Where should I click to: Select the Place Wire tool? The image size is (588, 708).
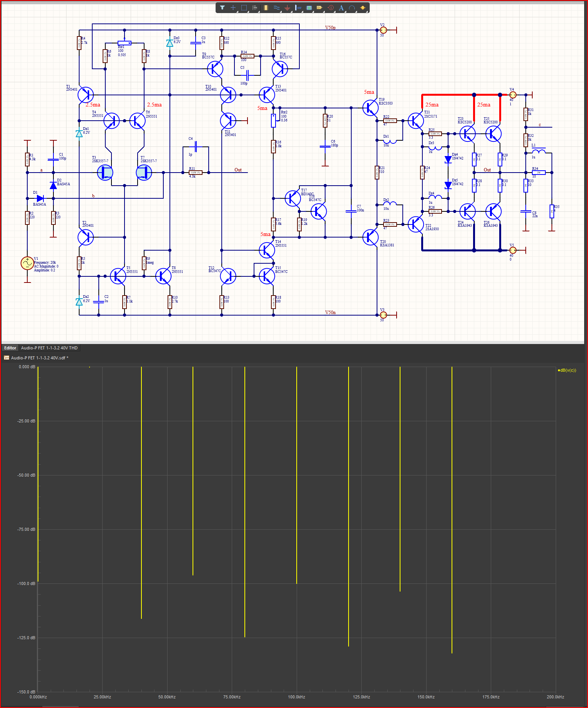click(x=276, y=7)
